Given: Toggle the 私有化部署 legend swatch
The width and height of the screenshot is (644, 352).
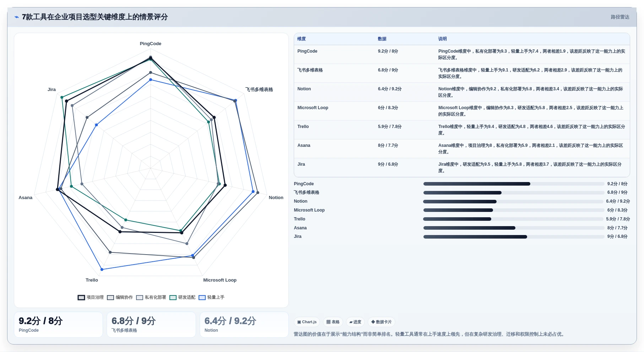Looking at the screenshot, I should [140, 298].
